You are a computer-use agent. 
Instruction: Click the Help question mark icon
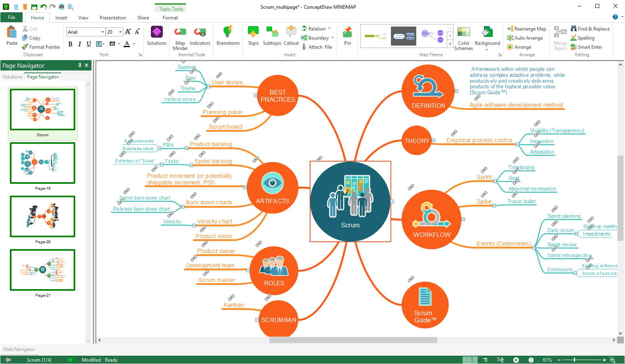point(615,17)
